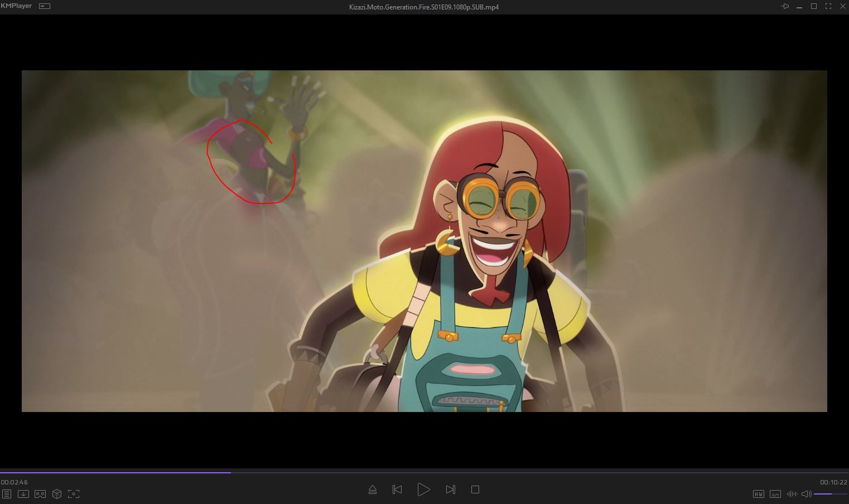
Task: Play the video
Action: pos(423,490)
